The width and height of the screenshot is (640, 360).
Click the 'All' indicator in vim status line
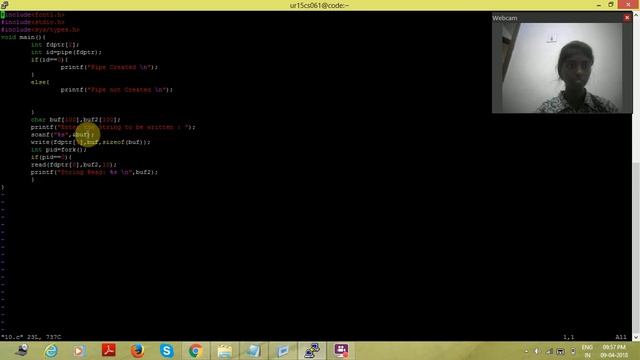tap(621, 337)
